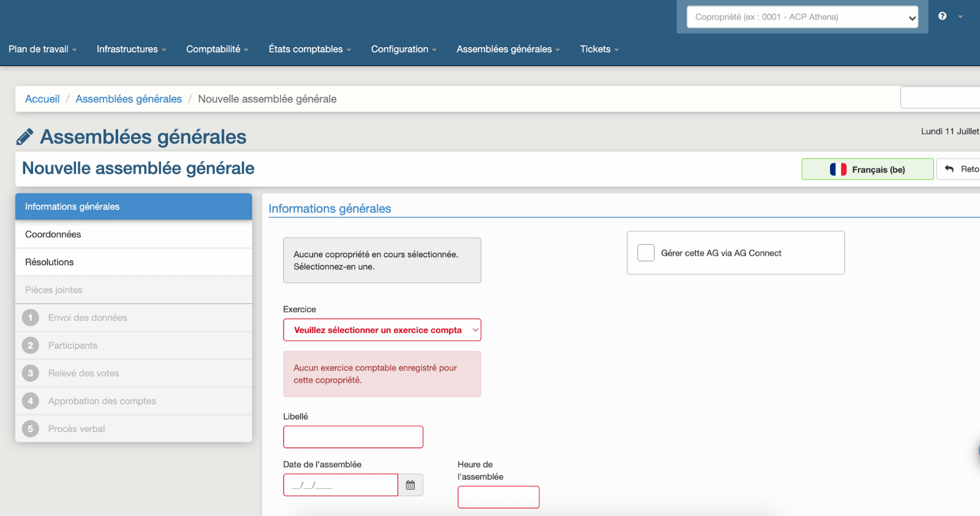Screen dimensions: 980x516
Task: Click the step 3 Relevé des votes circle
Action: (30, 373)
